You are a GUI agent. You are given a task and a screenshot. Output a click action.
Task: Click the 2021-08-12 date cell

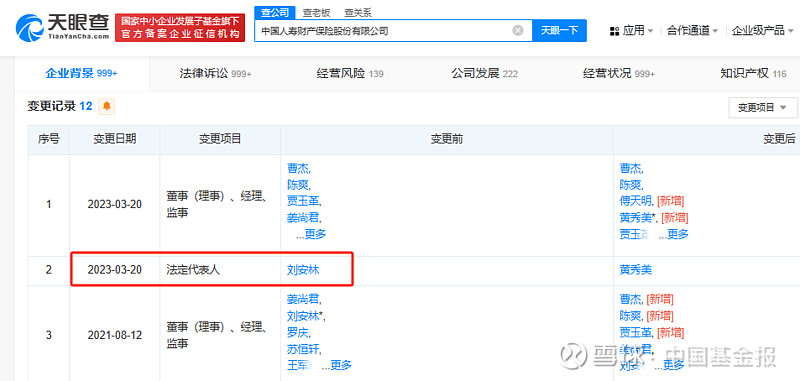(x=114, y=336)
